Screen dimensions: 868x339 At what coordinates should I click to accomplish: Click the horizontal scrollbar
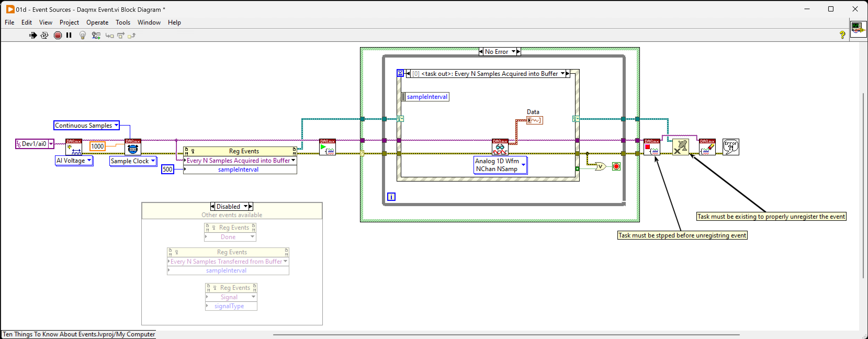coord(506,335)
